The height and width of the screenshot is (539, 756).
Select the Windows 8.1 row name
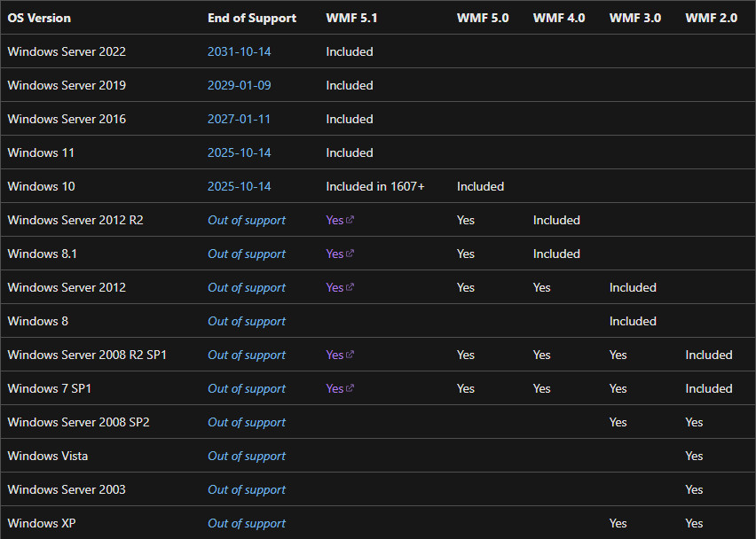point(43,254)
